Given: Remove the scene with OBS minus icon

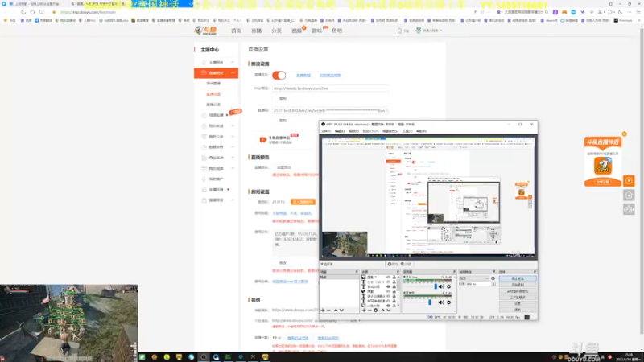Looking at the screenshot, I should 328,311.
